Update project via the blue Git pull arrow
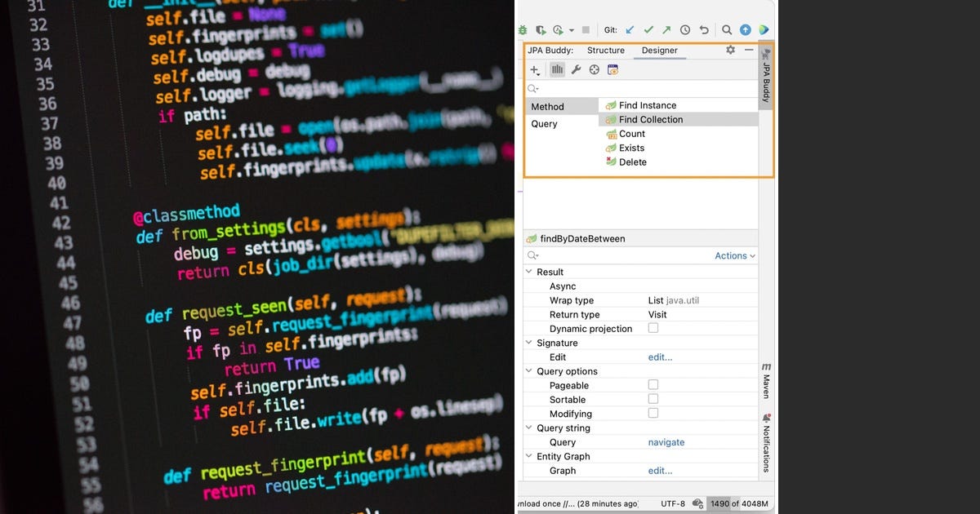 pyautogui.click(x=630, y=29)
